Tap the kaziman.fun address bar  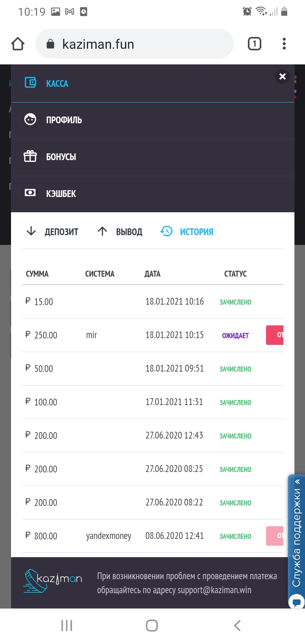135,44
